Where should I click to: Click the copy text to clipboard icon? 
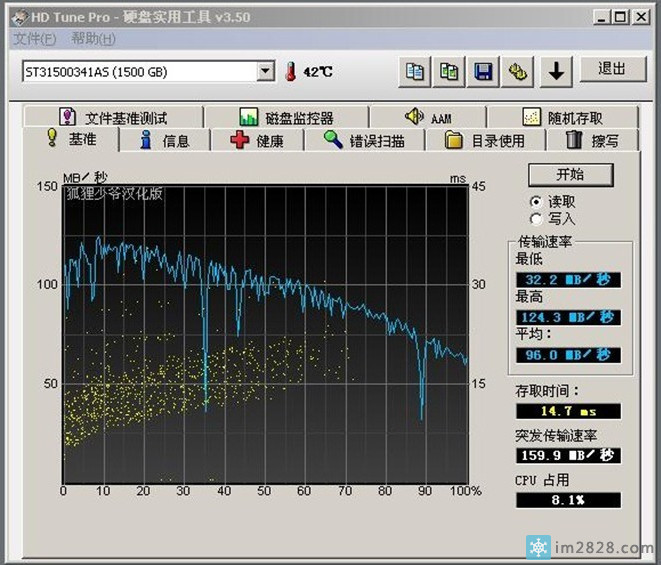pyautogui.click(x=414, y=71)
